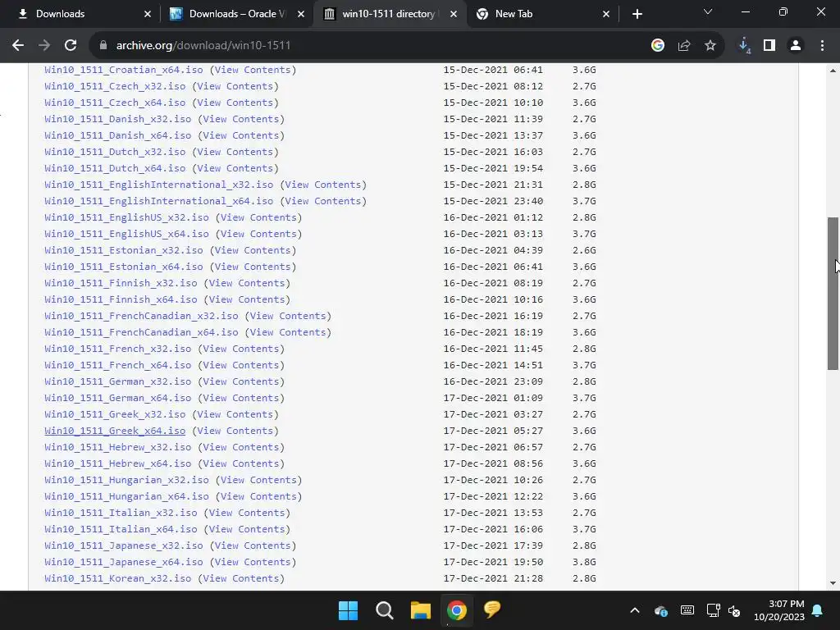Download Win10_1511_Greek_x64.iso
This screenshot has height=630, width=840.
[x=115, y=431]
